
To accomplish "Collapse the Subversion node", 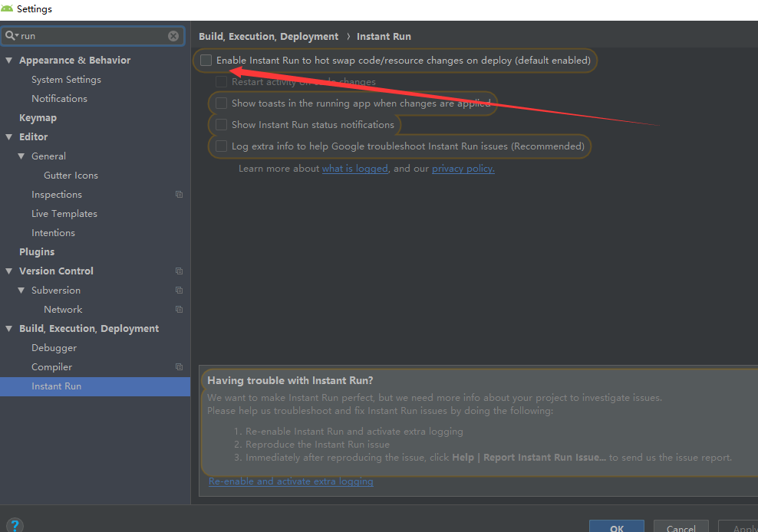I will click(x=21, y=291).
